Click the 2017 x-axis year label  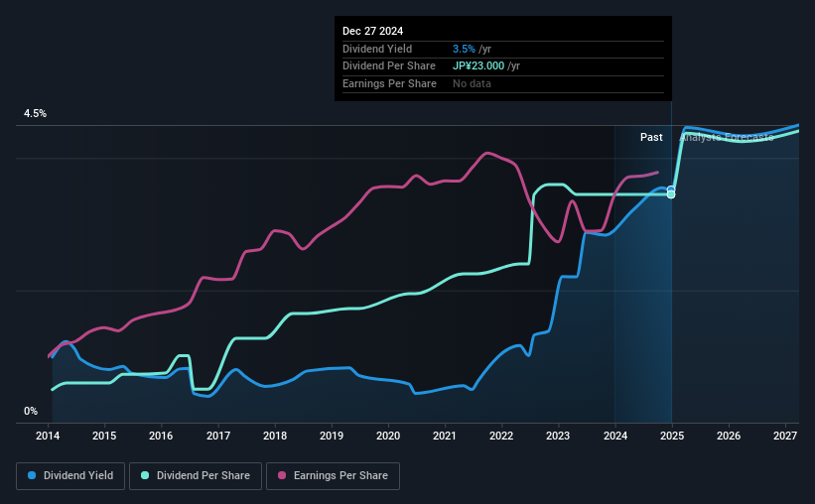[x=217, y=436]
